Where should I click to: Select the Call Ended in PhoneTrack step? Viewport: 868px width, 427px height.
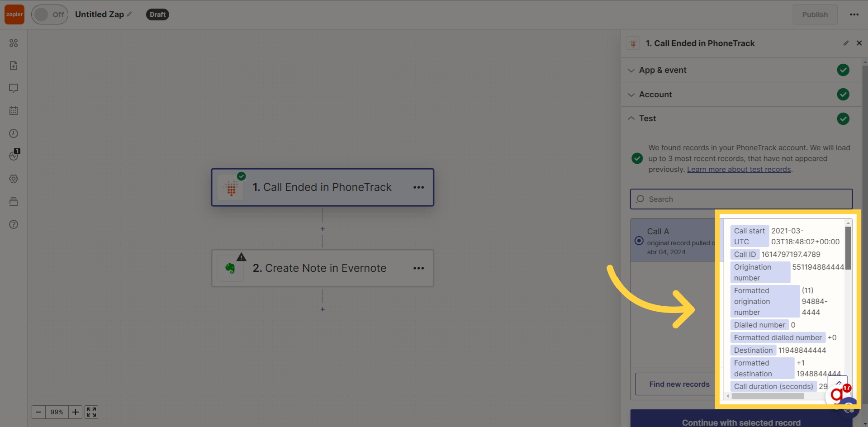[x=323, y=187]
